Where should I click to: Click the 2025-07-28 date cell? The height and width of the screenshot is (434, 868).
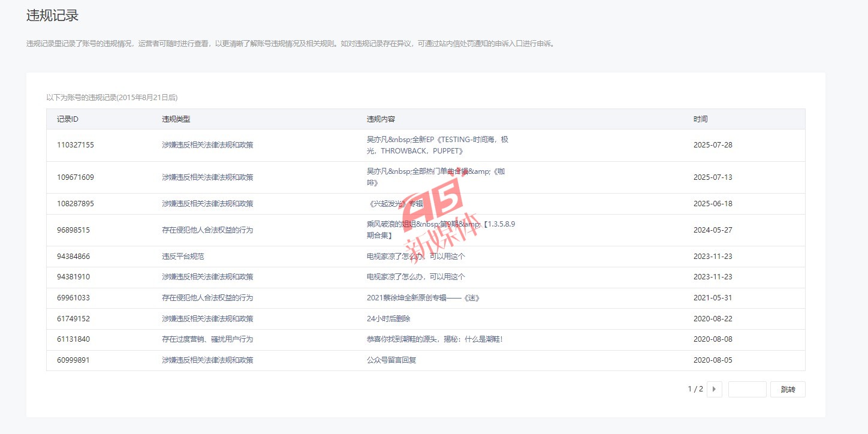pyautogui.click(x=713, y=145)
